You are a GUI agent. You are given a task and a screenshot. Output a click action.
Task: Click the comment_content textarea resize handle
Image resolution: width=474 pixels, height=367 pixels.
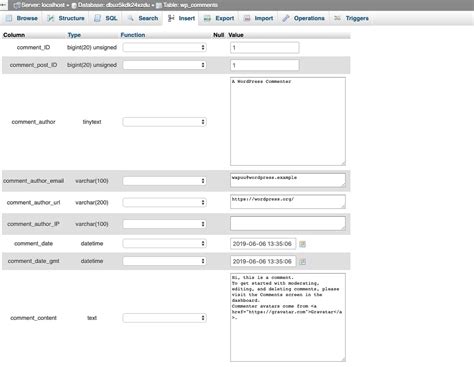coord(343,359)
